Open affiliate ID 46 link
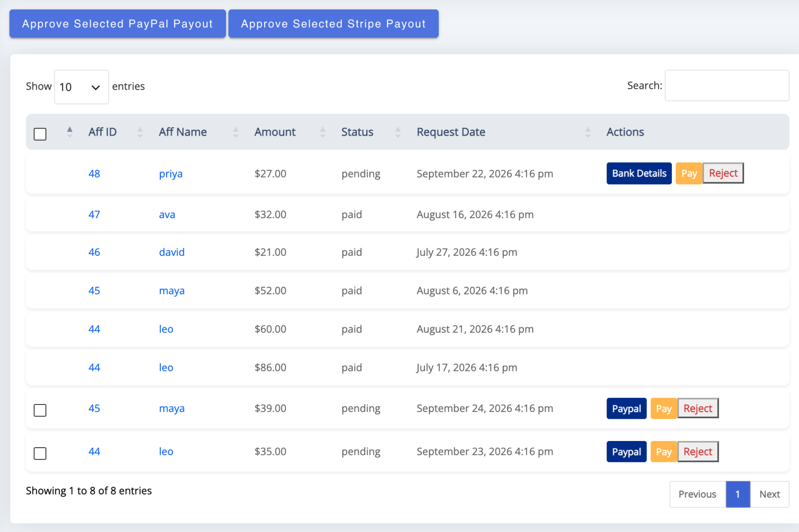This screenshot has height=532, width=799. pos(94,252)
